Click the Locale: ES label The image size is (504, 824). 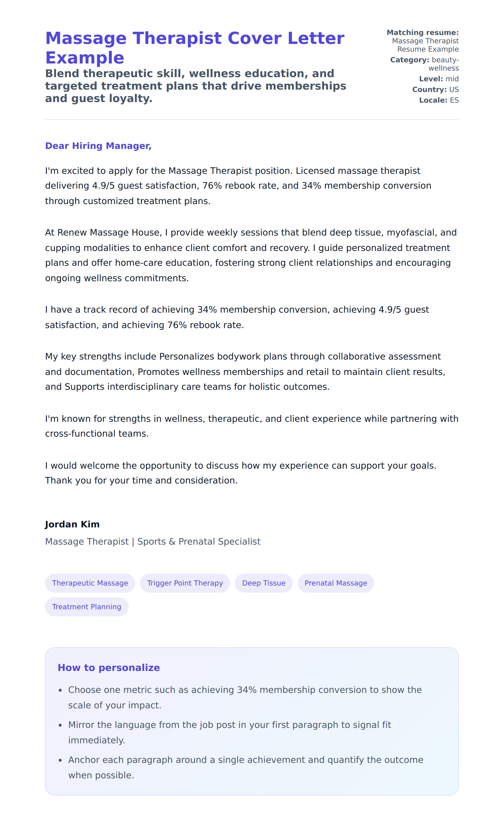(439, 100)
